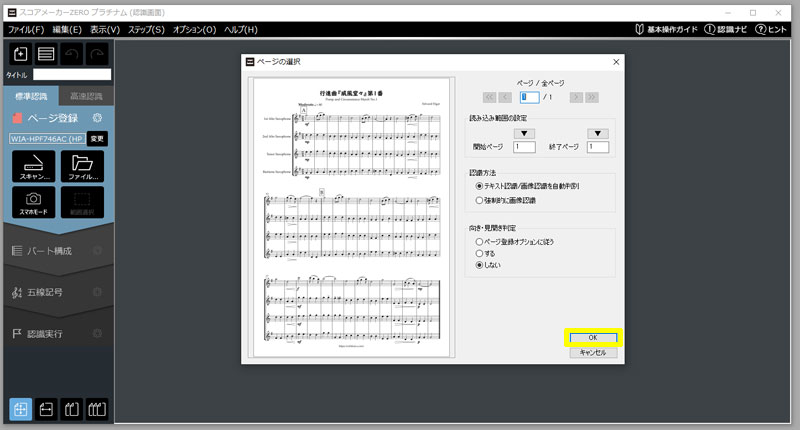Open パート構成 settings gear
This screenshot has height=430, width=800.
[97, 250]
